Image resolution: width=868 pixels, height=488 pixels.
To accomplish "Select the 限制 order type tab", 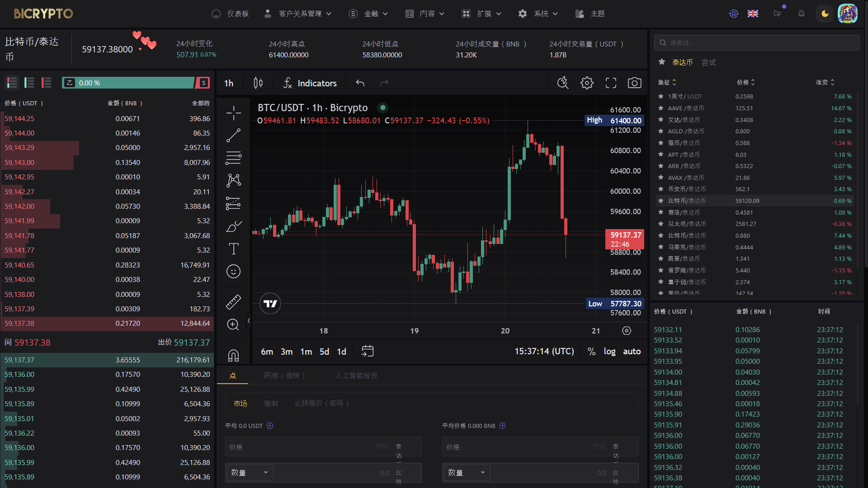I will [271, 404].
